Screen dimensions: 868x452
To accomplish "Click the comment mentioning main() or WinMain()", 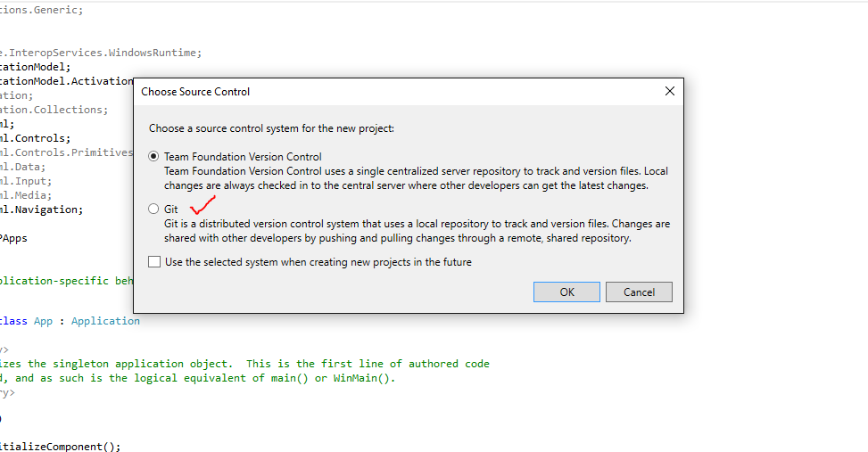I will coord(205,378).
